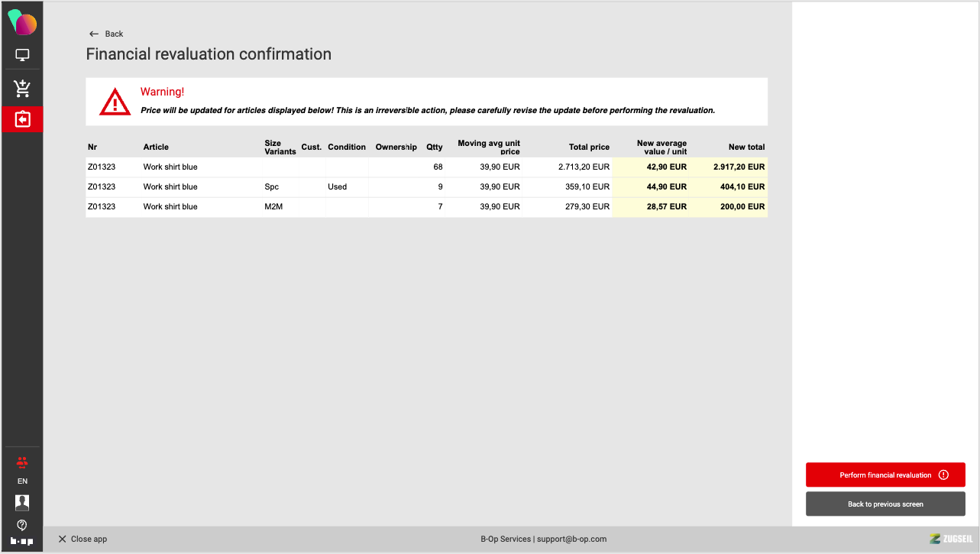Click the red switch-user people icon
The width and height of the screenshot is (980, 554).
[x=22, y=462]
